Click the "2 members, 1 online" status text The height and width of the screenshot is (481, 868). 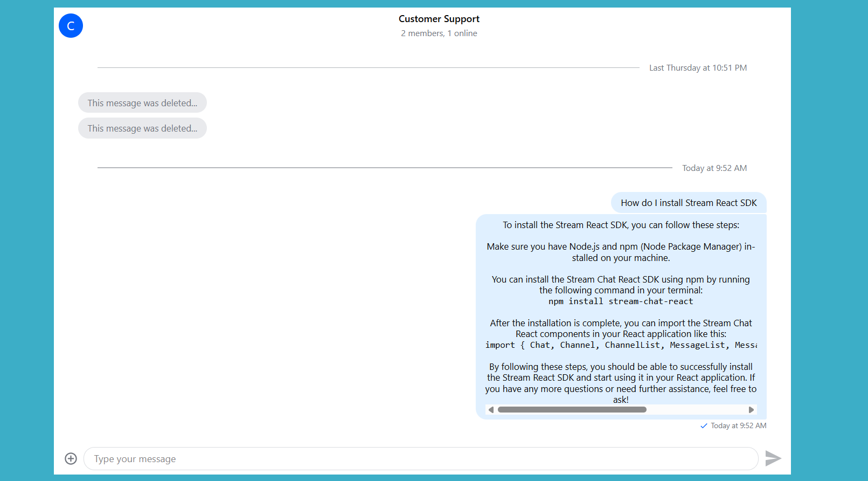439,33
